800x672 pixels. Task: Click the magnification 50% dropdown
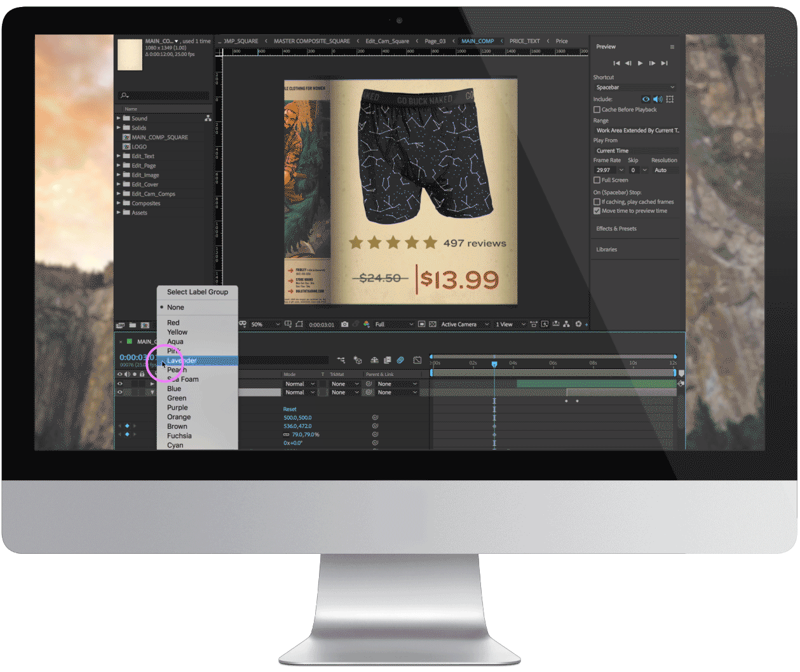click(265, 325)
